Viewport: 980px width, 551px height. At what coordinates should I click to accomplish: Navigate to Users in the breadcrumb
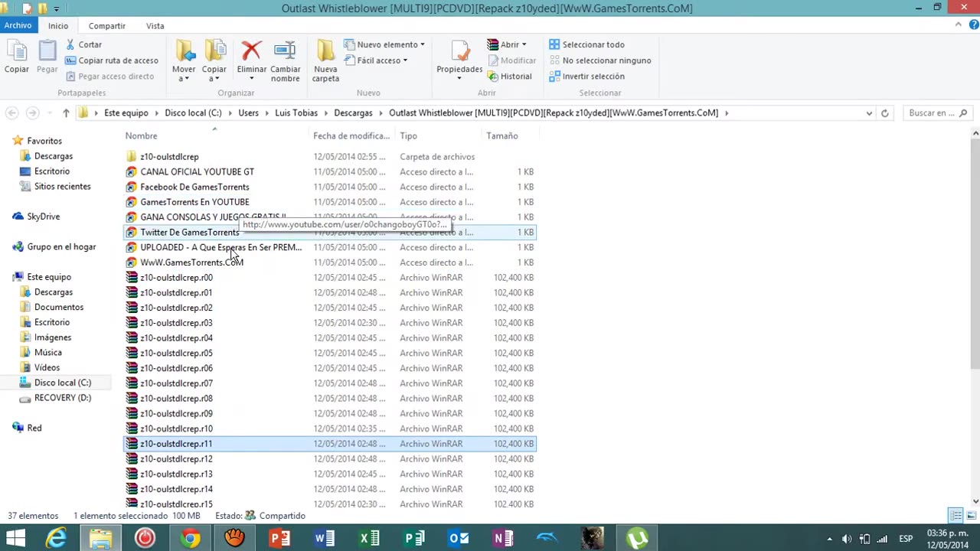tap(248, 113)
